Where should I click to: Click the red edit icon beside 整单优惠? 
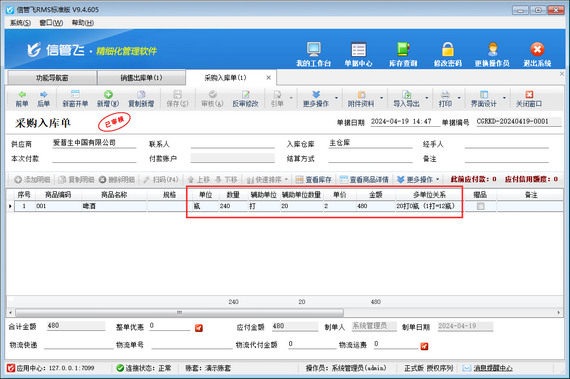(x=199, y=328)
